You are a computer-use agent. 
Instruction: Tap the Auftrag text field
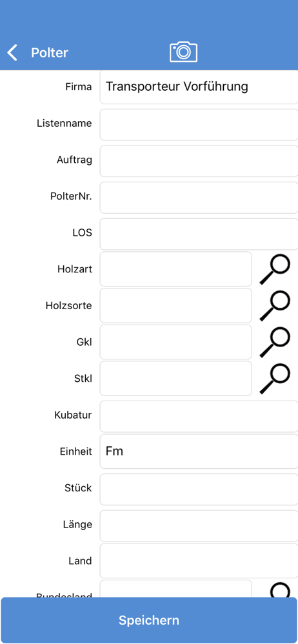(199, 161)
